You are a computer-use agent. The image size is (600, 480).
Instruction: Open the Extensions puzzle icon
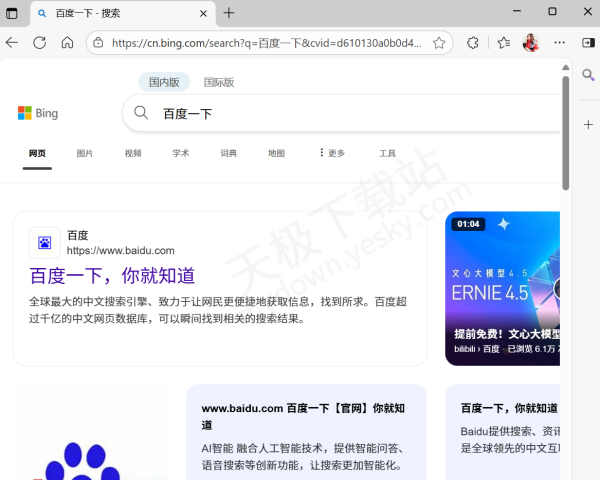click(x=474, y=43)
